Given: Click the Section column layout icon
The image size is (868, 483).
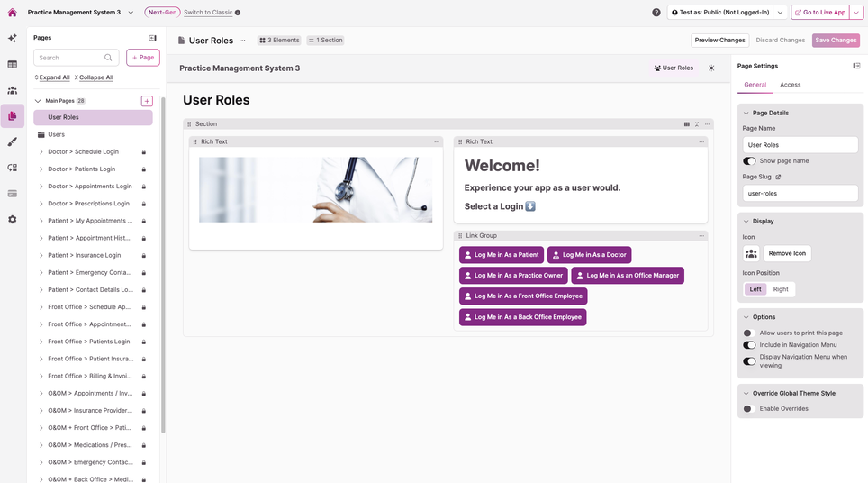Looking at the screenshot, I should tap(686, 124).
